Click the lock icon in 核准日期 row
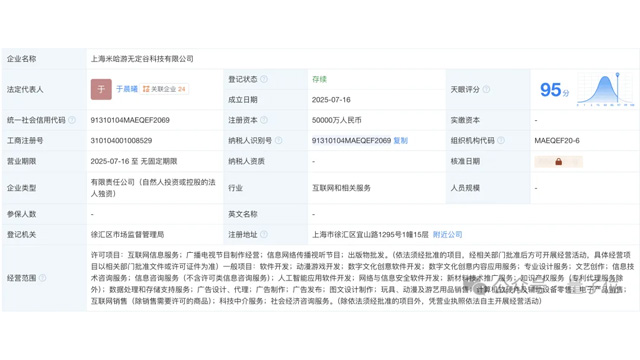This screenshot has width=640, height=360. 558,162
